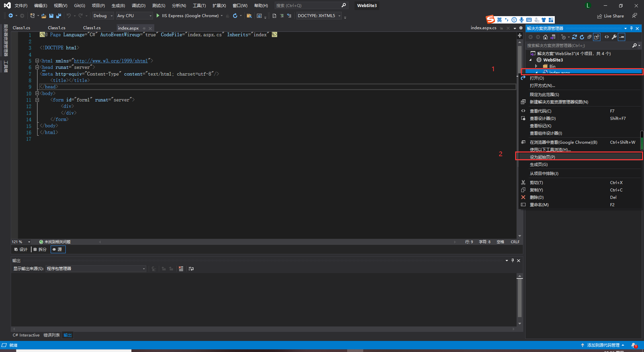Click the search magnifier in Solution Explorer
This screenshot has height=352, width=644.
(x=635, y=45)
